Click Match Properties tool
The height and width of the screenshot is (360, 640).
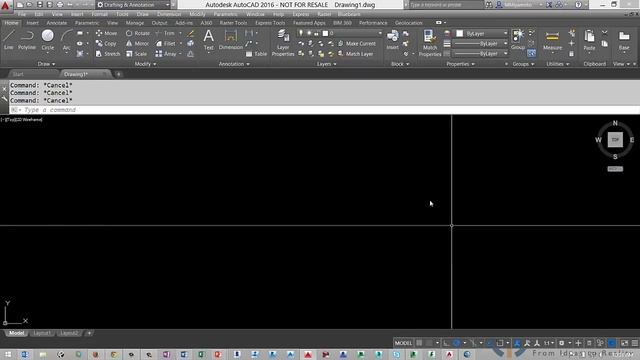430,42
